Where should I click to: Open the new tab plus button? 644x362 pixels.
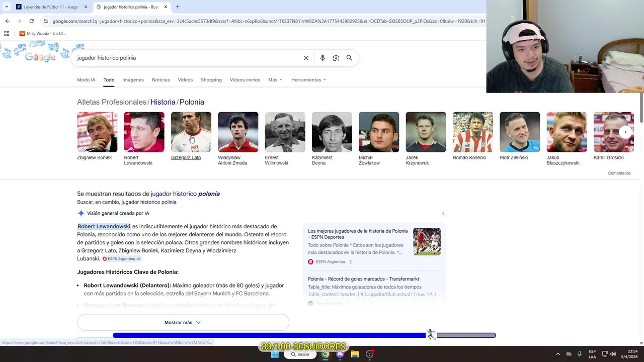click(x=178, y=7)
